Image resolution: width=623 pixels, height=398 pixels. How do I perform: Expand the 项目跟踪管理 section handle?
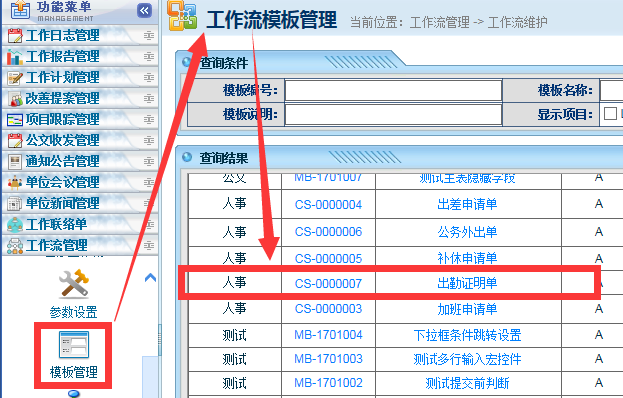[x=149, y=119]
